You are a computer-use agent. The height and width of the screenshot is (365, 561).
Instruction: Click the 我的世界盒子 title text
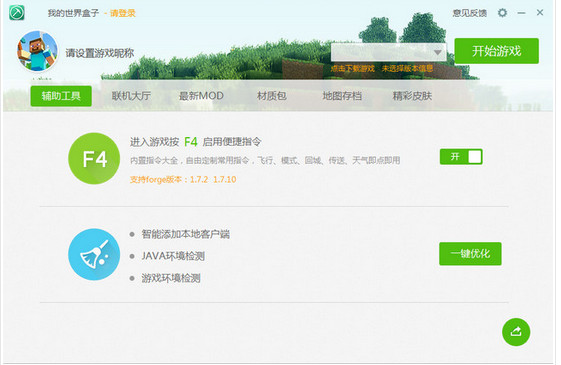click(73, 13)
